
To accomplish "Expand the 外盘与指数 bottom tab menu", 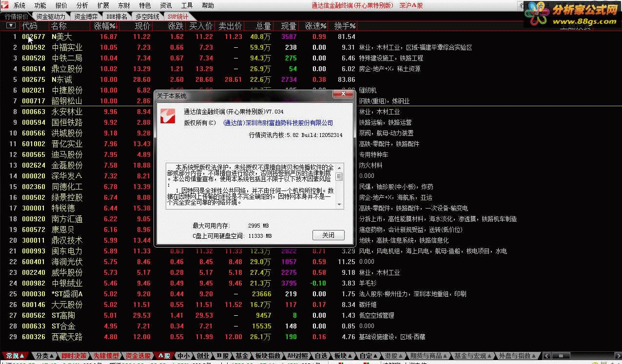I will [x=517, y=356].
